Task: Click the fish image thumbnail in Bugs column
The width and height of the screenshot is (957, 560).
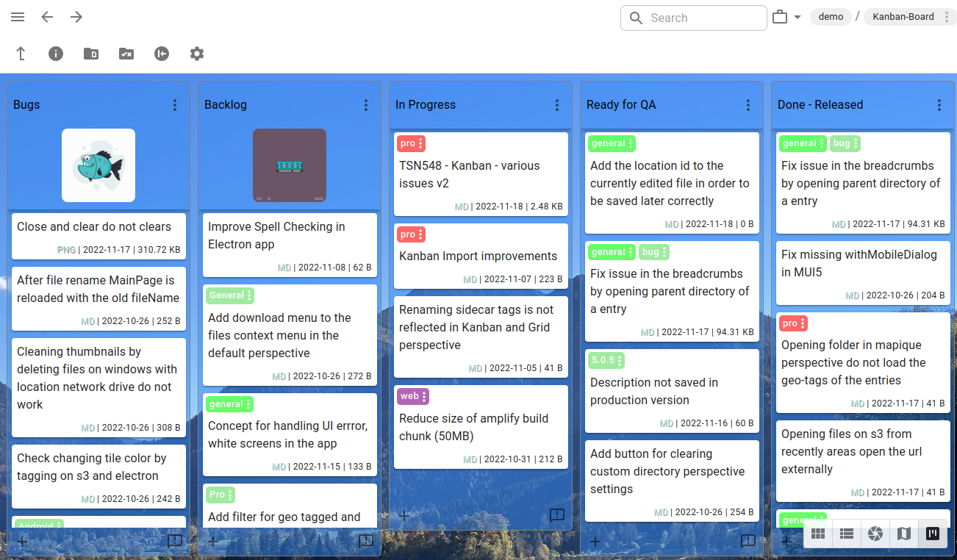Action: click(x=98, y=165)
